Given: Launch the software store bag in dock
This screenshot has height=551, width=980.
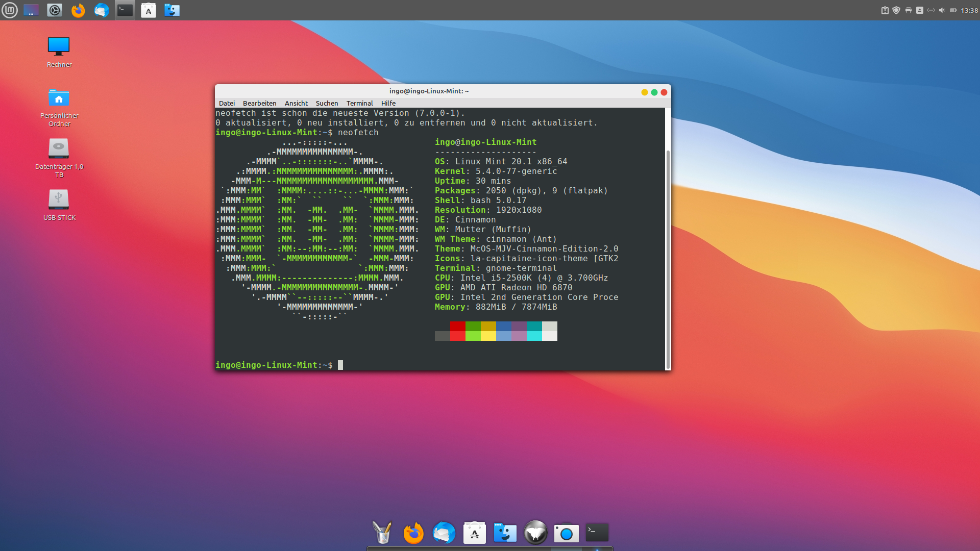Looking at the screenshot, I should coord(474,533).
